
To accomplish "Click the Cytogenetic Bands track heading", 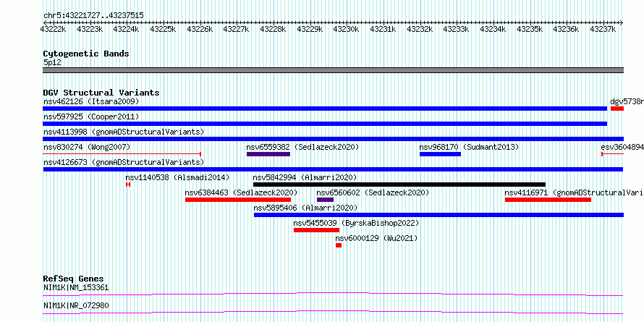I will (x=86, y=54).
